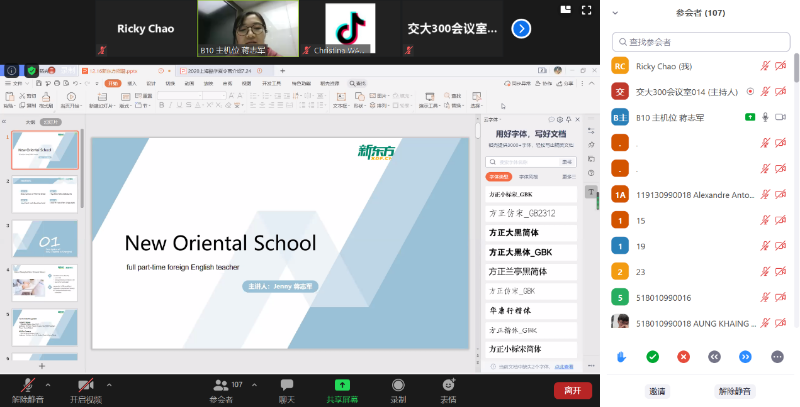Viewport: 800px width, 407px height.
Task: Click the green encryption shield icon
Action: click(32, 71)
